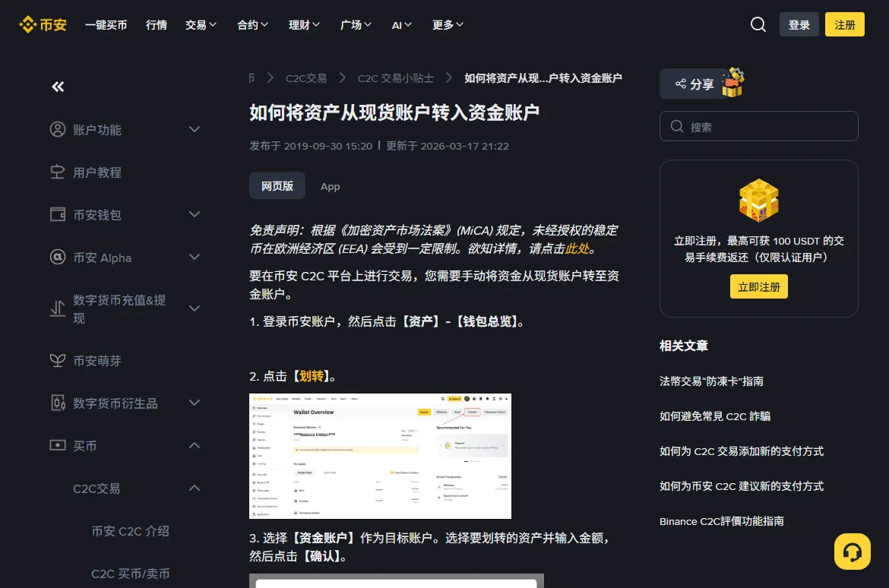Collapse the 买币 section chevron

tap(195, 445)
